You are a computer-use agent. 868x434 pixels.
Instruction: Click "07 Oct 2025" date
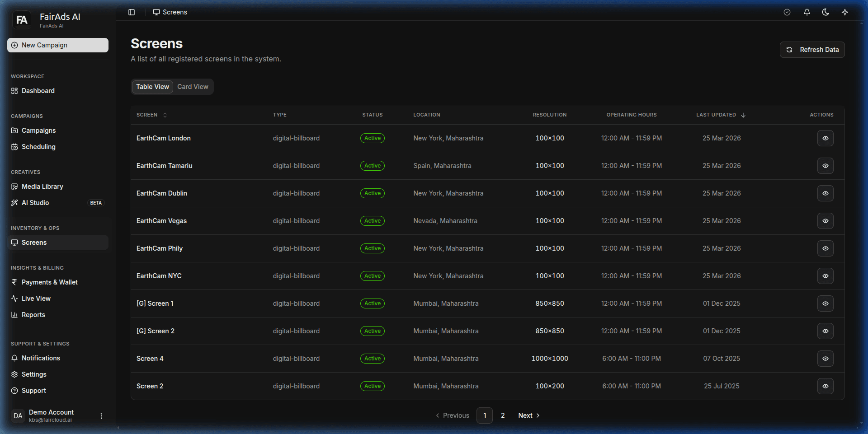tap(722, 359)
